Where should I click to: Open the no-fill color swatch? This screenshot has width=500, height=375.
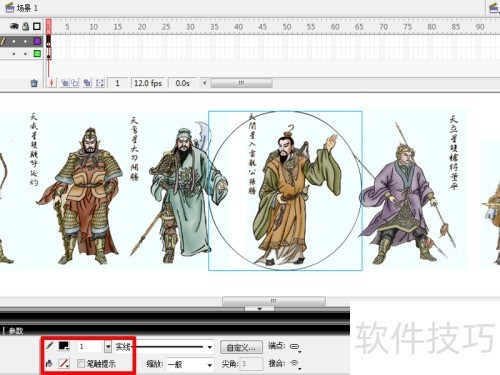click(64, 363)
